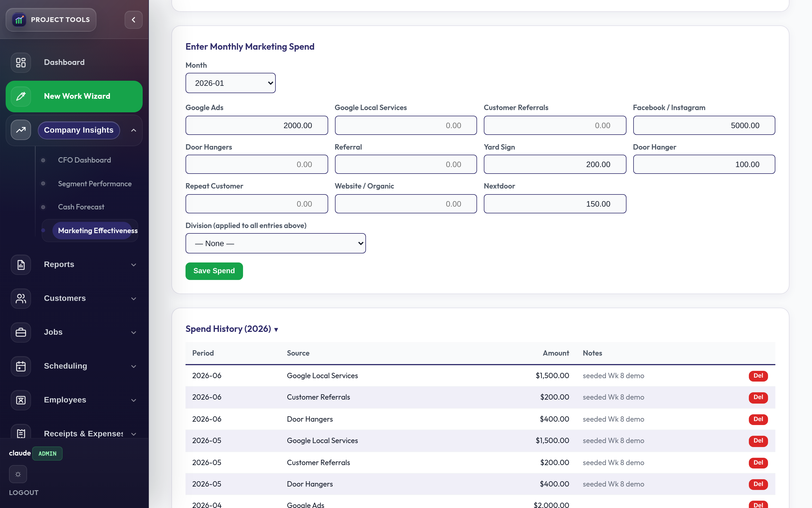
Task: Click the Yard Sign spend field
Action: pos(555,164)
